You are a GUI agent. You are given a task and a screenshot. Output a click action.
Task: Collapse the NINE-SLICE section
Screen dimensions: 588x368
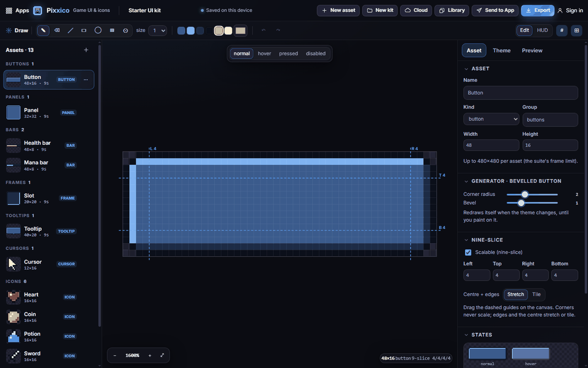tap(465, 240)
